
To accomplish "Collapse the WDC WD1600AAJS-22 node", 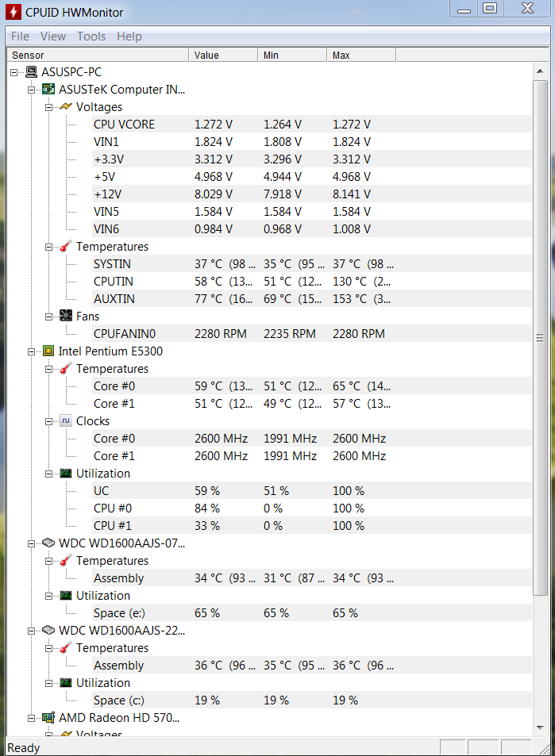I will pos(32,631).
